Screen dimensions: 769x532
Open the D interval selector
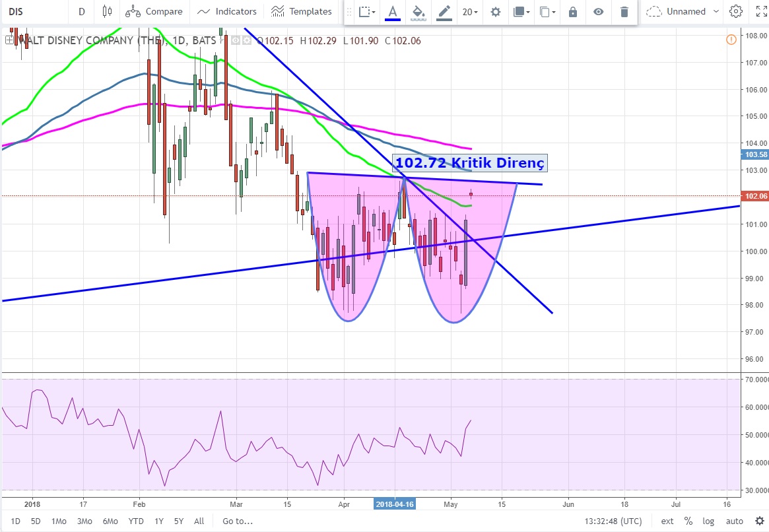point(82,11)
